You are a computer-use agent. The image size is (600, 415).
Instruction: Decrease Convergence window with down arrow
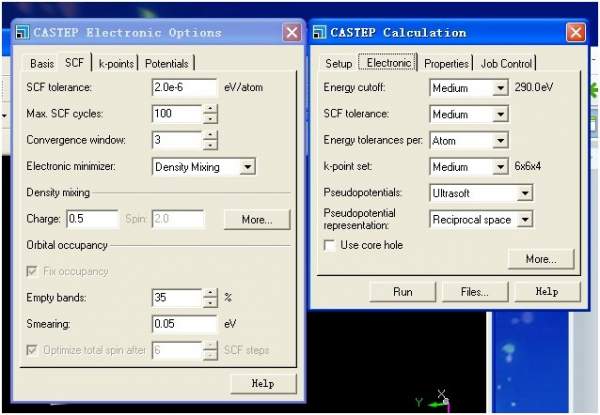[210, 145]
